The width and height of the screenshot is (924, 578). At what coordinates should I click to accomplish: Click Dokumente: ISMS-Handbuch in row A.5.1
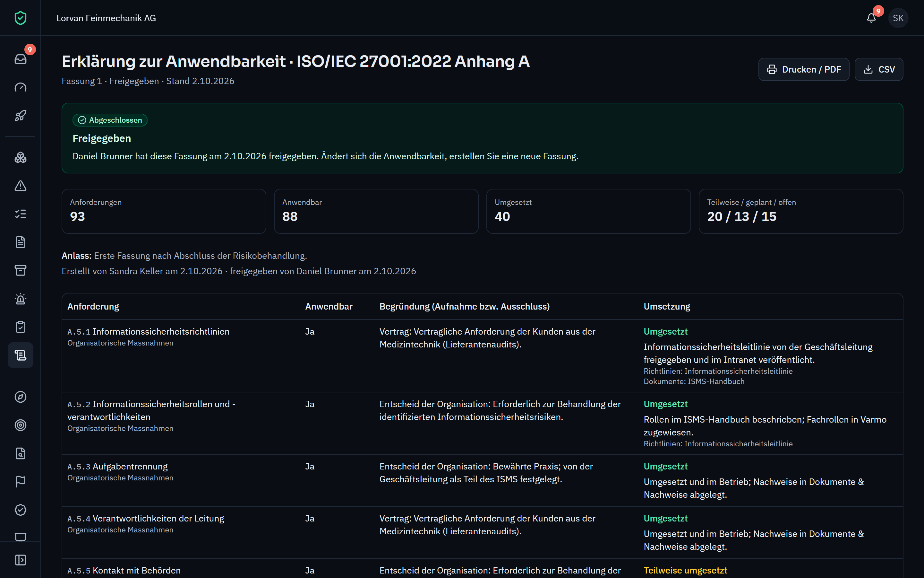[x=694, y=381]
